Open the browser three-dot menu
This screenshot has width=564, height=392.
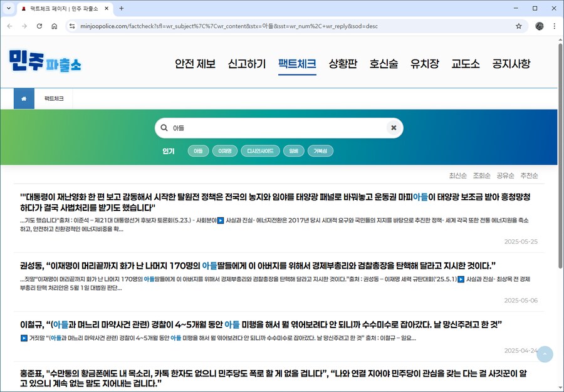[x=554, y=26]
